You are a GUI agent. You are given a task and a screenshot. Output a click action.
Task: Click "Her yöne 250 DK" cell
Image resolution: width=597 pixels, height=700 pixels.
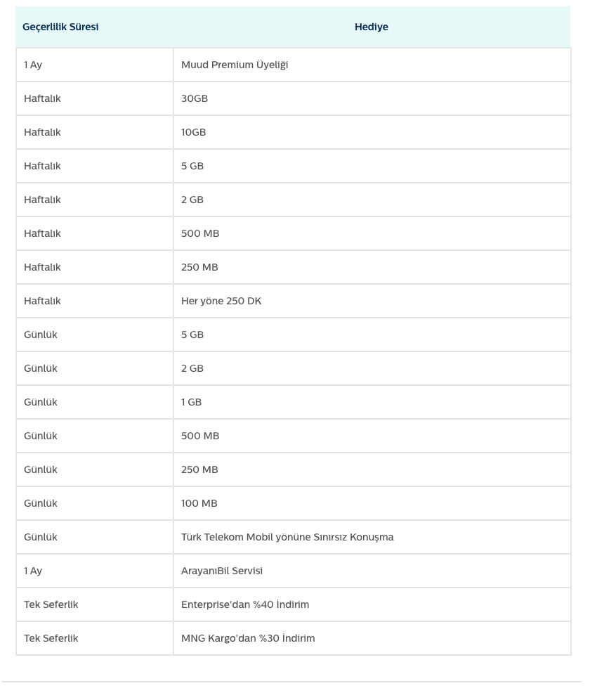(x=221, y=301)
